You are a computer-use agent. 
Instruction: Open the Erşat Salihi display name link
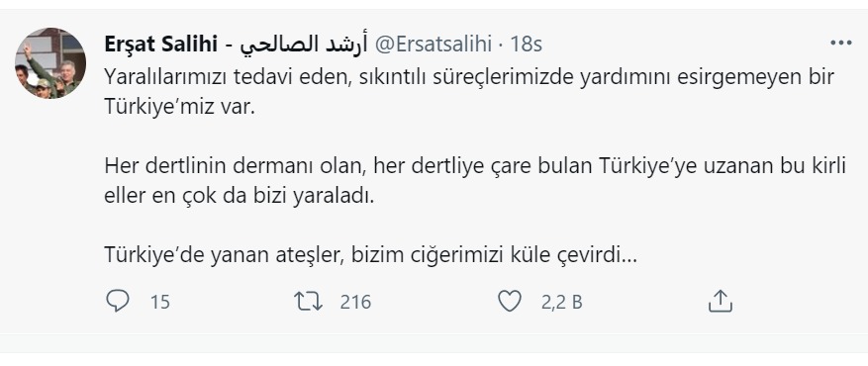point(161,45)
